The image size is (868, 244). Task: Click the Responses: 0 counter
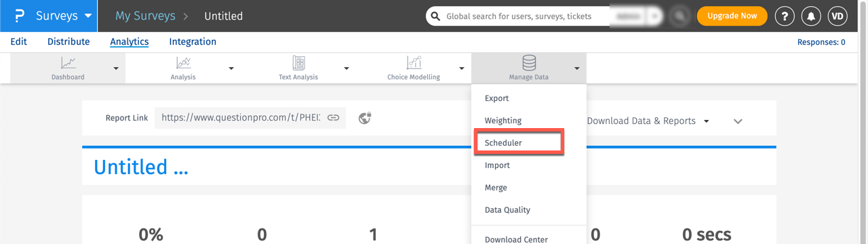tap(821, 42)
